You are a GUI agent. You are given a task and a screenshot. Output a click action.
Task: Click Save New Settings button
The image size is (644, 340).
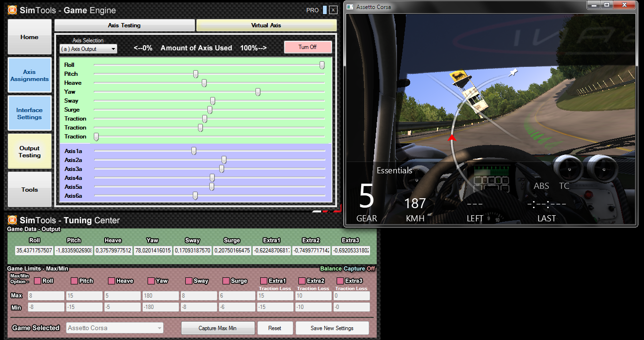tap(332, 328)
